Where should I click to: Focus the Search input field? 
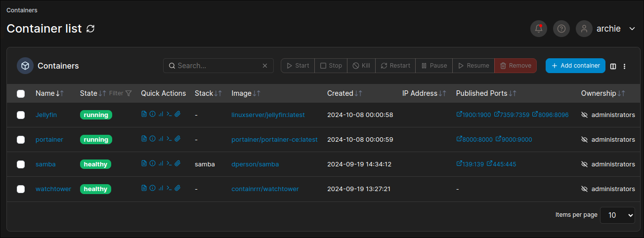(218, 66)
